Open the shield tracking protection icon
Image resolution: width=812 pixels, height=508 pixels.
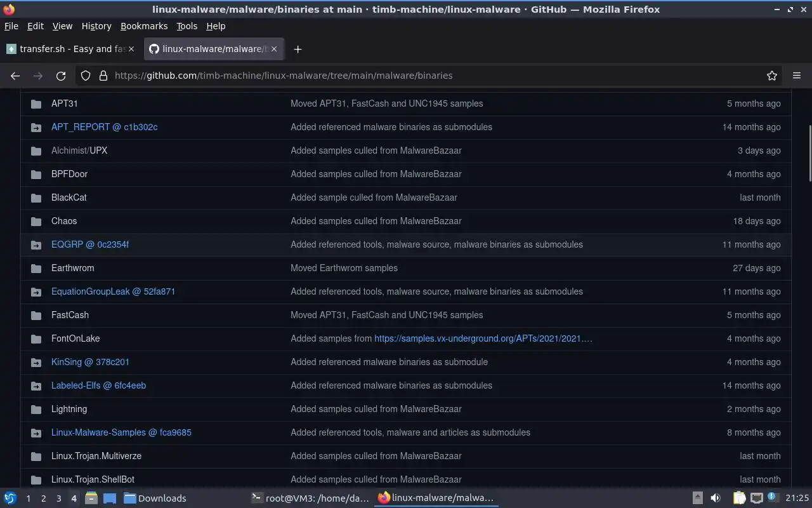[86, 76]
